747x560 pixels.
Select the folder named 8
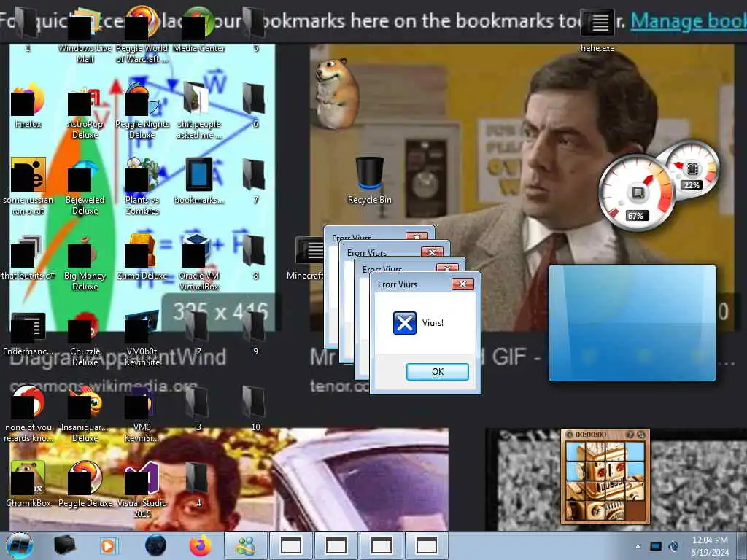point(255,257)
